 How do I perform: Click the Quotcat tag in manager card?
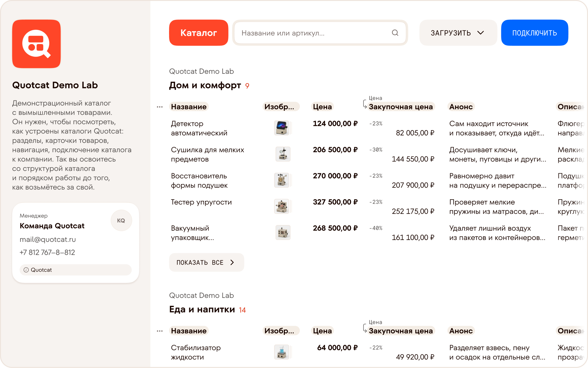pyautogui.click(x=76, y=270)
